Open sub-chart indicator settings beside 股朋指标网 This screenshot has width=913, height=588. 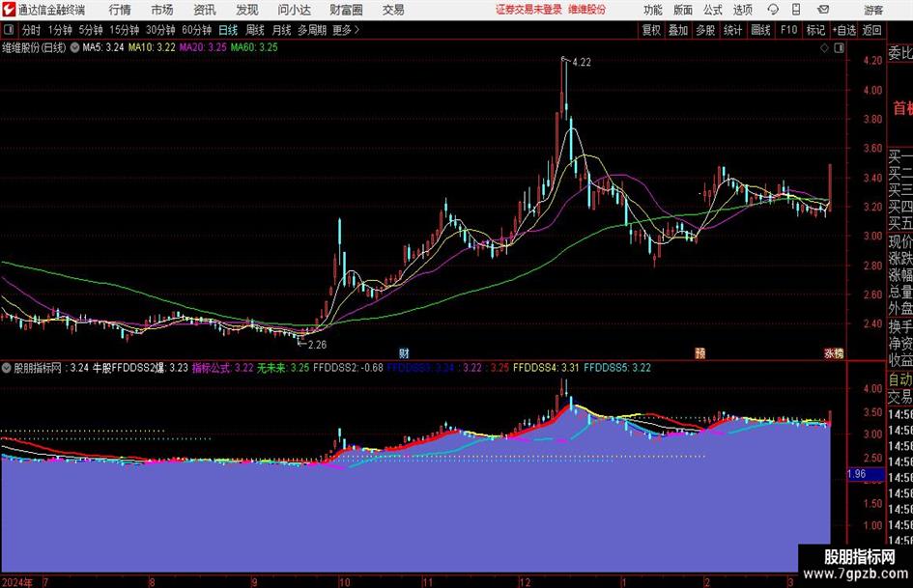(7, 368)
